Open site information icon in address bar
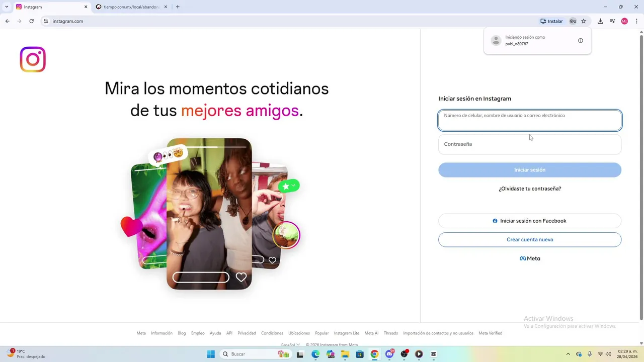Viewport: 644px width, 362px height. click(46, 21)
